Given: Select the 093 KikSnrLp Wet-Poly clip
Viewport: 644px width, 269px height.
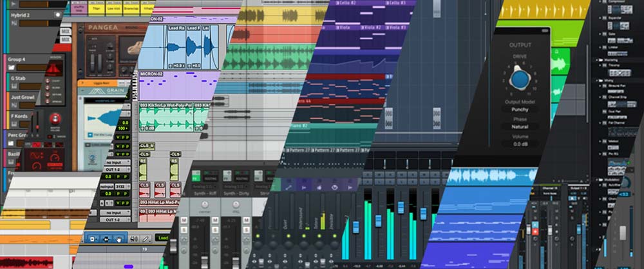Looking at the screenshot, I should (165, 116).
